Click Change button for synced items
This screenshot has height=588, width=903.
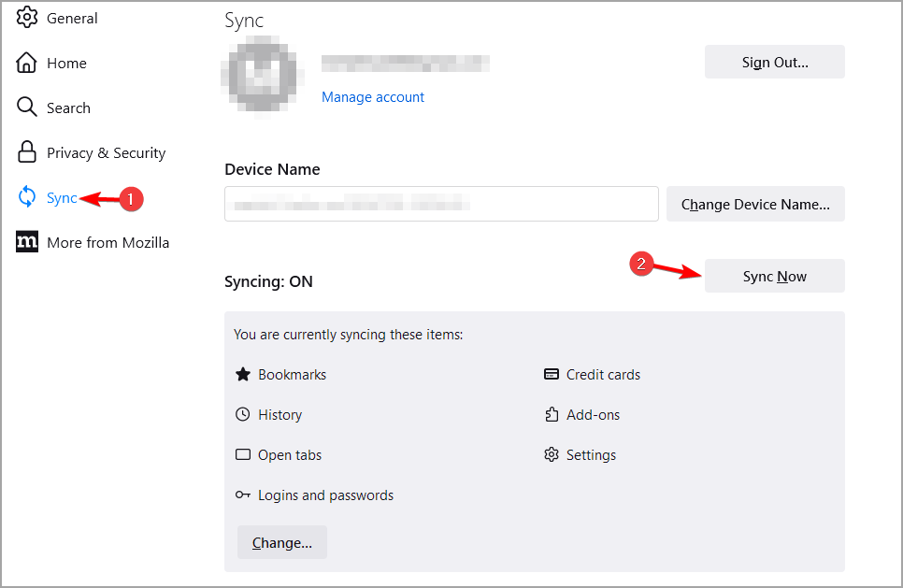(282, 542)
